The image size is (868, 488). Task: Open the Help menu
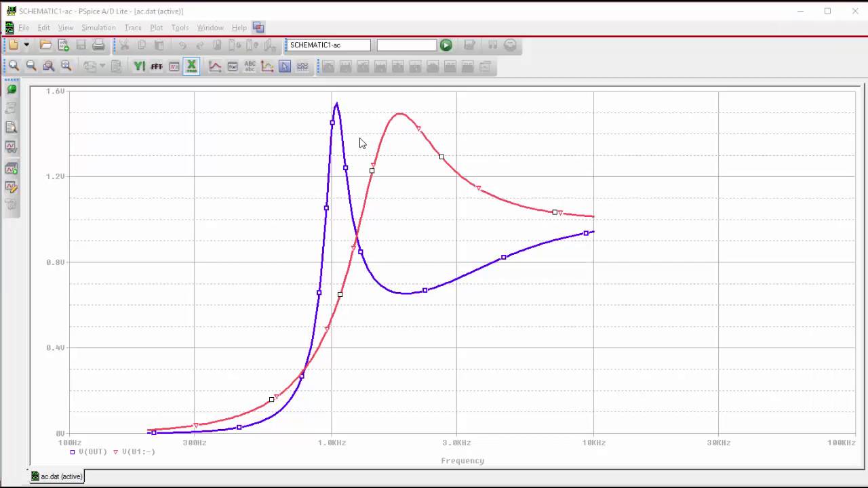tap(239, 28)
